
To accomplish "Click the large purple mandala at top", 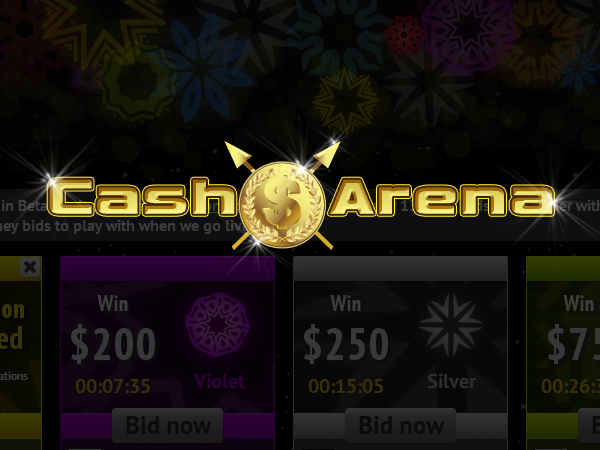I will [468, 35].
